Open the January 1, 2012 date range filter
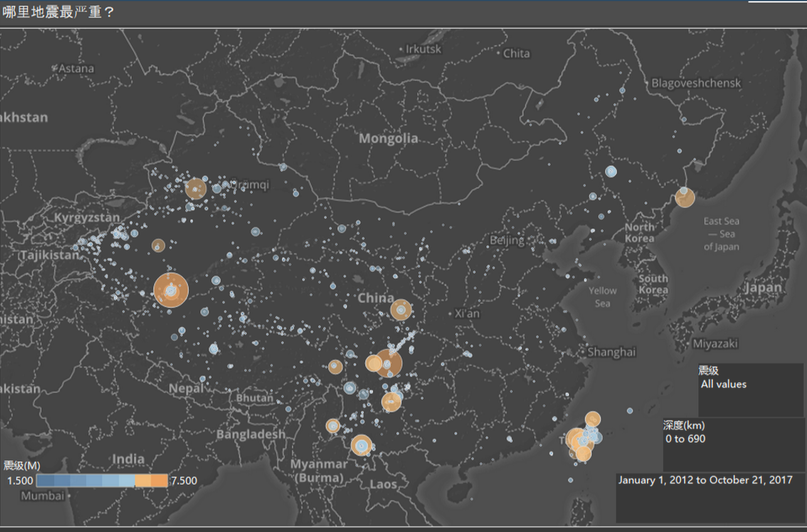 [x=705, y=480]
